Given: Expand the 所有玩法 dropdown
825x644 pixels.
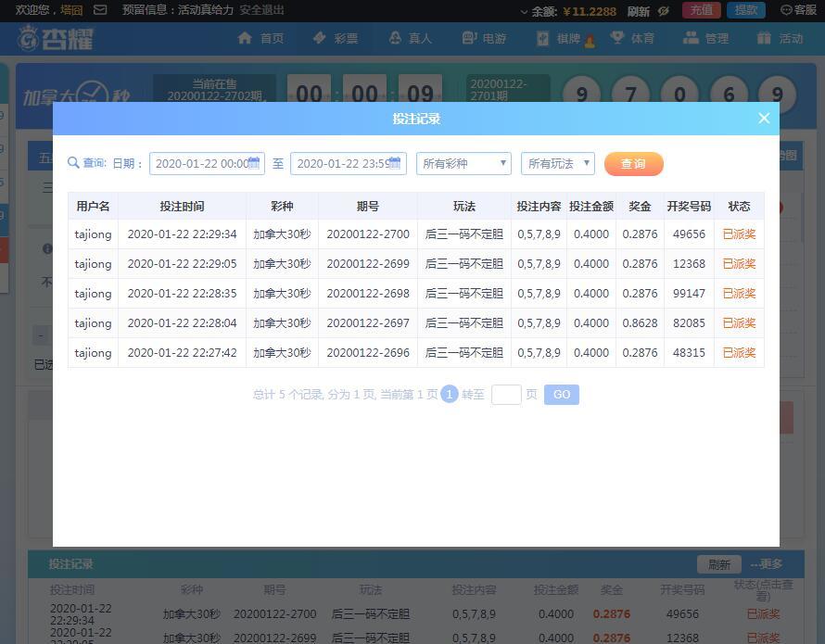Looking at the screenshot, I should (557, 164).
